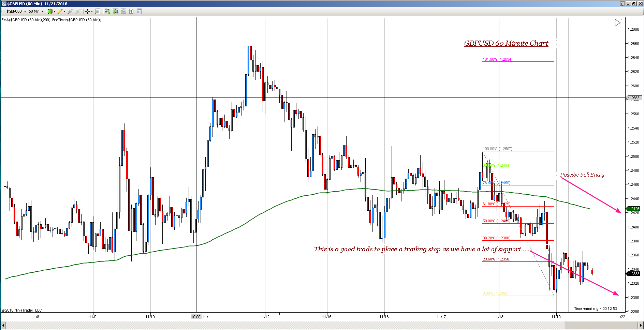Click the 11/12 date axis label
Image resolution: width=644 pixels, height=330 pixels.
click(265, 317)
